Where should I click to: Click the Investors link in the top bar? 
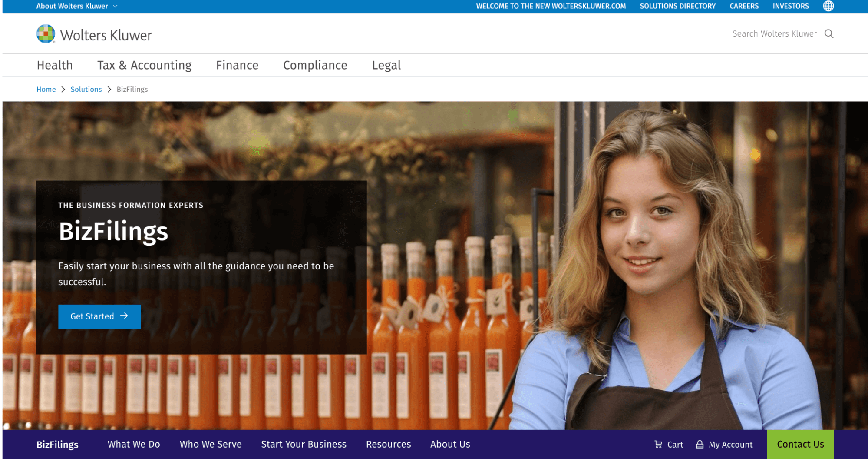[790, 6]
